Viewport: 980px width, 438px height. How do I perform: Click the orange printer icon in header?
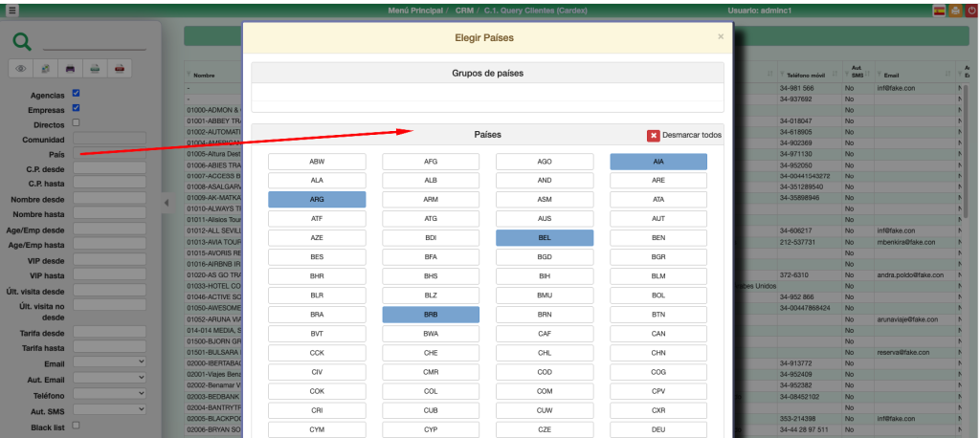click(954, 10)
